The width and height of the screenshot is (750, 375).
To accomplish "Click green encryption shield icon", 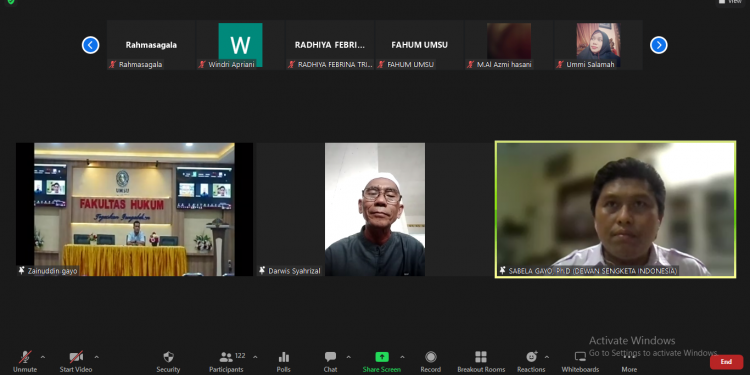I will (x=11, y=2).
